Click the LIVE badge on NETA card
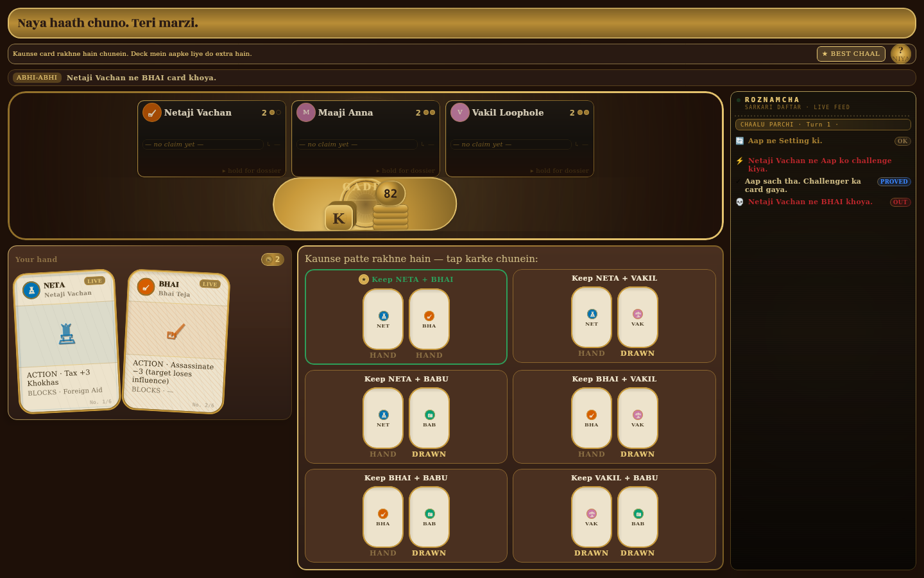This screenshot has width=924, height=578. 94,281
